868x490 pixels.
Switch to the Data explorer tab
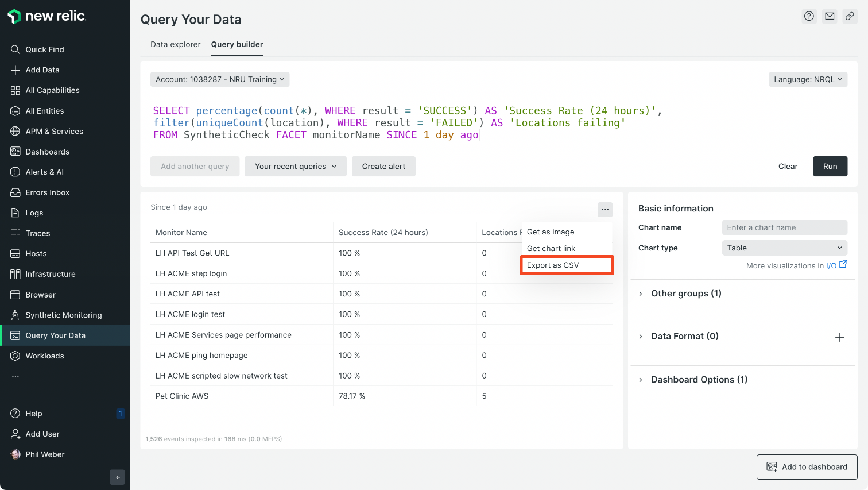176,44
